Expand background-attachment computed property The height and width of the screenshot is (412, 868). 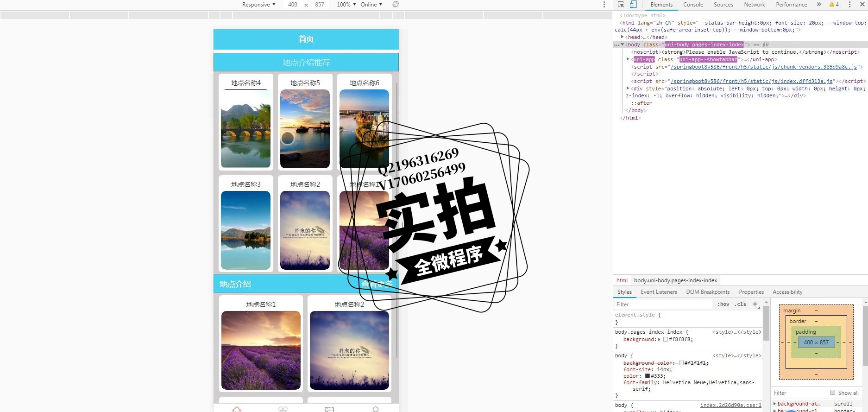[775, 404]
